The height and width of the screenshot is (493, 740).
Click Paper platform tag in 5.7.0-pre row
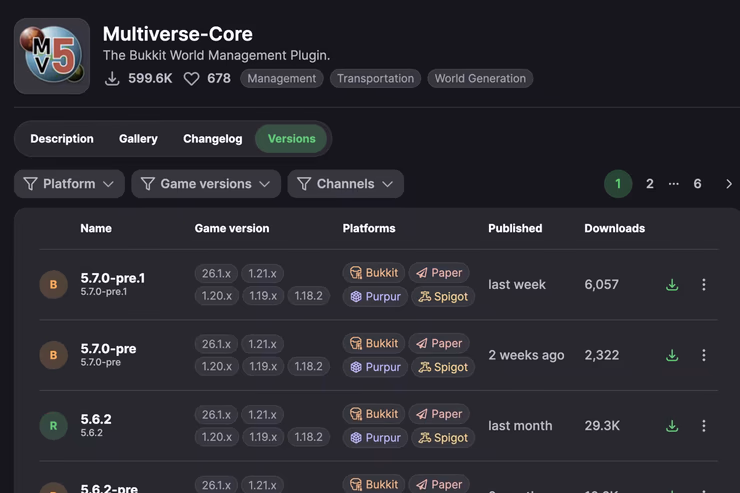click(x=439, y=343)
